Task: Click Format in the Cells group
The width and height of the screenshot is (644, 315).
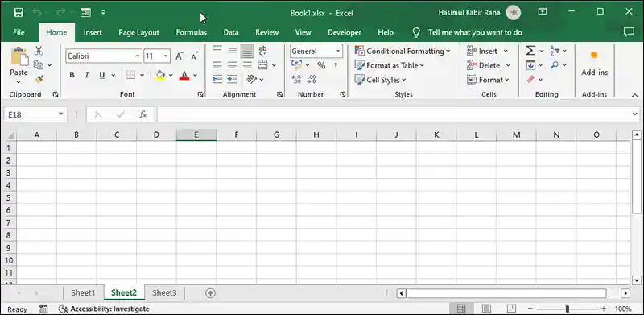Action: point(488,80)
